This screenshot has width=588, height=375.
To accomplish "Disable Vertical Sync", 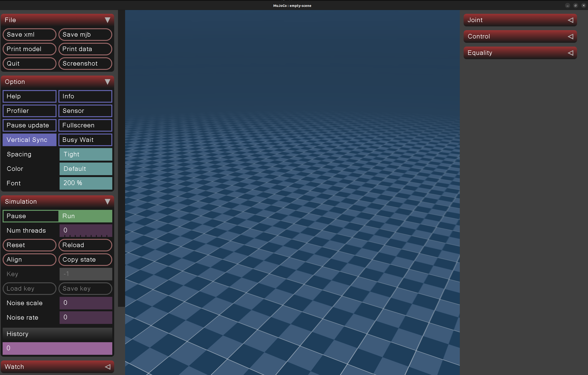I will 29,140.
